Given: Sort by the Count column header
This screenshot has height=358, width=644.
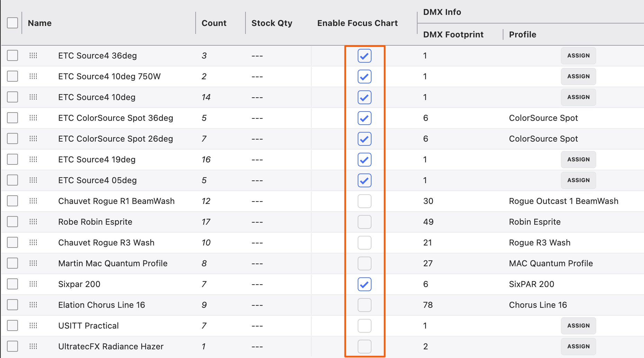Looking at the screenshot, I should tap(214, 23).
